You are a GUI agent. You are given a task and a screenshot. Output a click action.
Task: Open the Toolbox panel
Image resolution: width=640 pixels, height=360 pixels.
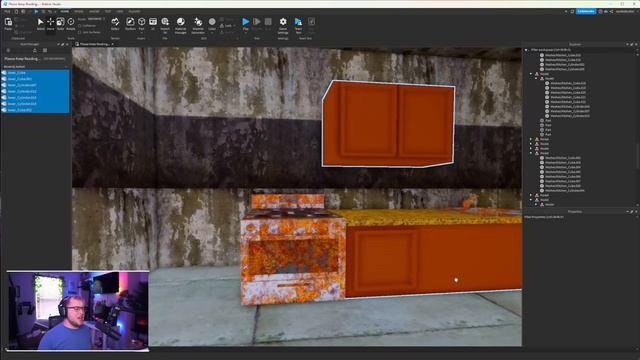[x=130, y=24]
